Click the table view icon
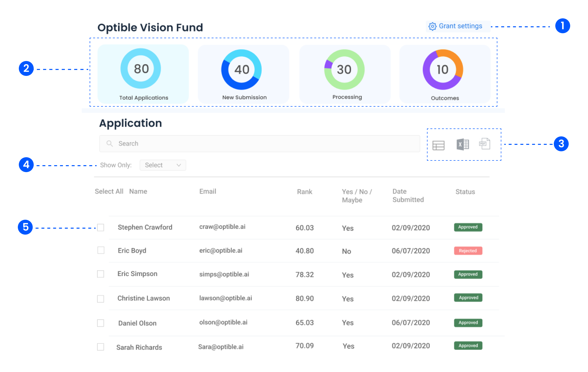 [x=438, y=145]
